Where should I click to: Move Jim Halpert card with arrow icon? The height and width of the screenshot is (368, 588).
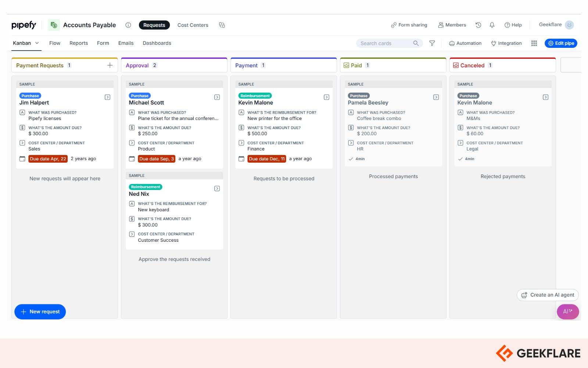[107, 97]
